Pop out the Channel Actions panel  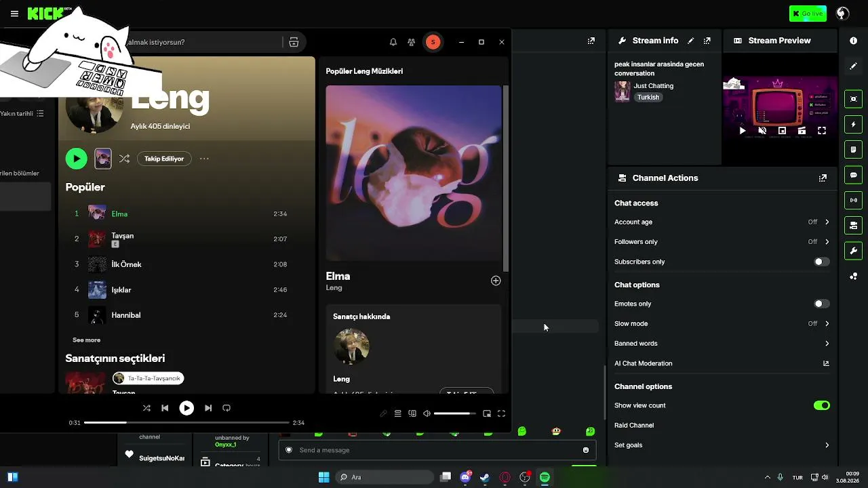pos(823,178)
